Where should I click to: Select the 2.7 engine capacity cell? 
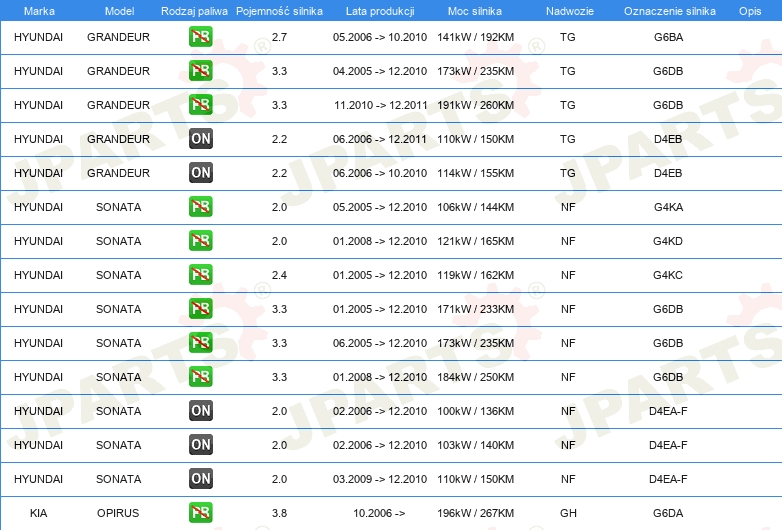pyautogui.click(x=279, y=37)
